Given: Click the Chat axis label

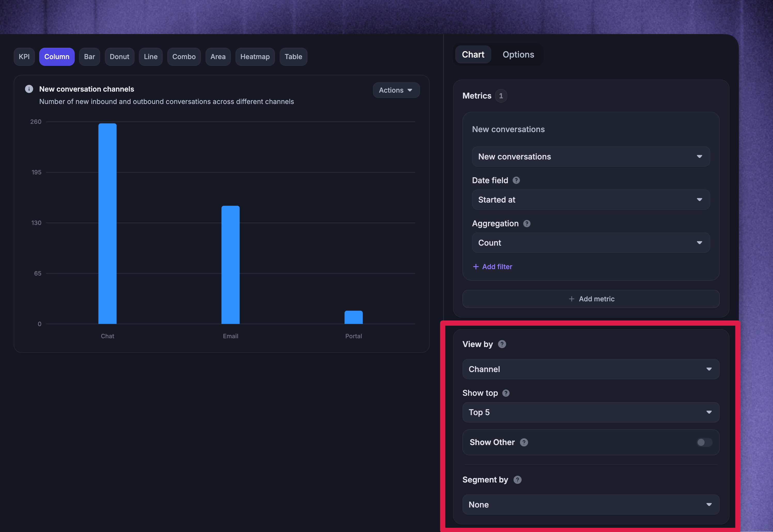Looking at the screenshot, I should click(107, 336).
